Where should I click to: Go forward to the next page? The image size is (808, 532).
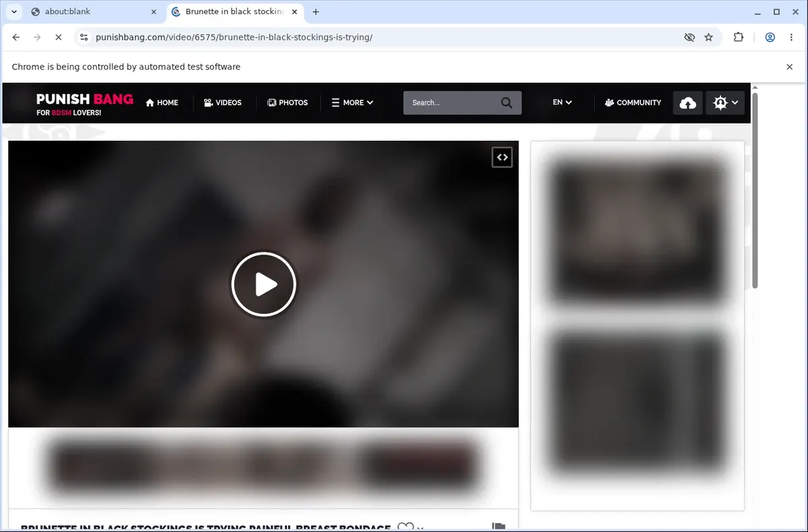tap(37, 37)
